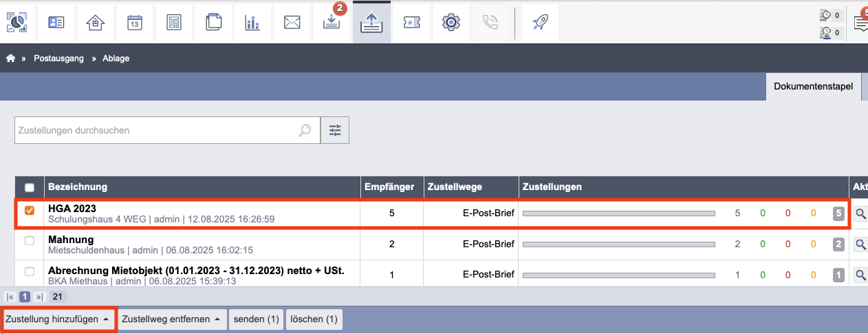Expand Zustellung hinzufügen dropdown
The width and height of the screenshot is (868, 334).
point(58,320)
